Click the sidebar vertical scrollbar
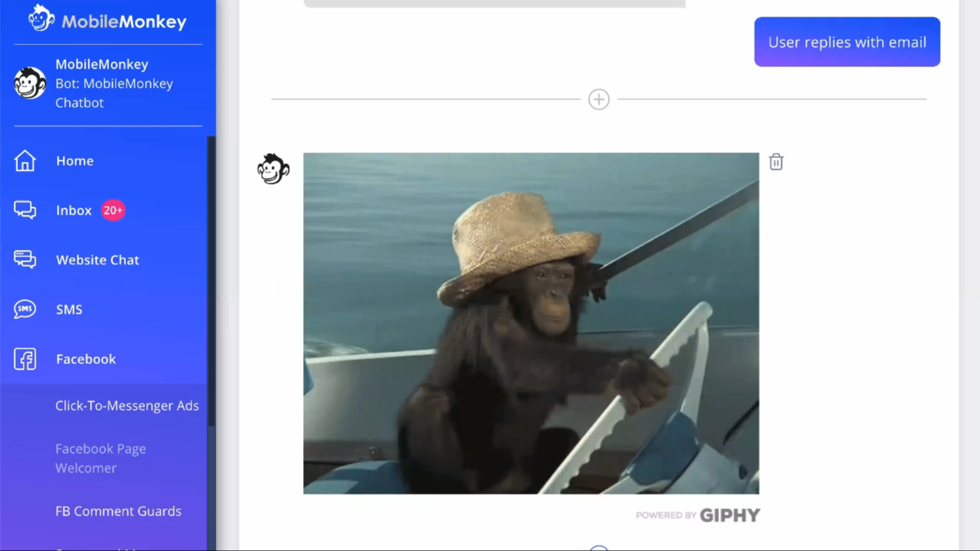This screenshot has height=551, width=980. click(x=212, y=275)
